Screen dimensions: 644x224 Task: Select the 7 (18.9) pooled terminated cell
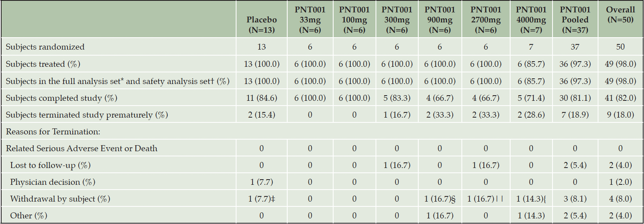point(575,115)
